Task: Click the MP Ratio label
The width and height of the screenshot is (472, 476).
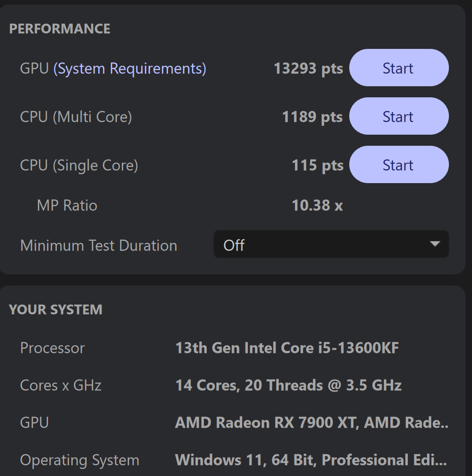Action: (67, 205)
